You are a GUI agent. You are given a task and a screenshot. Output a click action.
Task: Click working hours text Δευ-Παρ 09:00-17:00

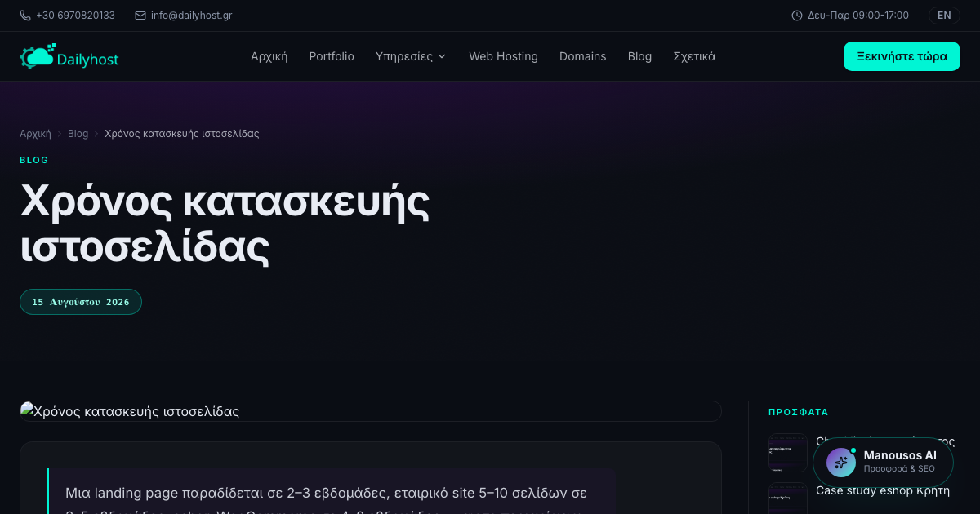click(x=858, y=16)
